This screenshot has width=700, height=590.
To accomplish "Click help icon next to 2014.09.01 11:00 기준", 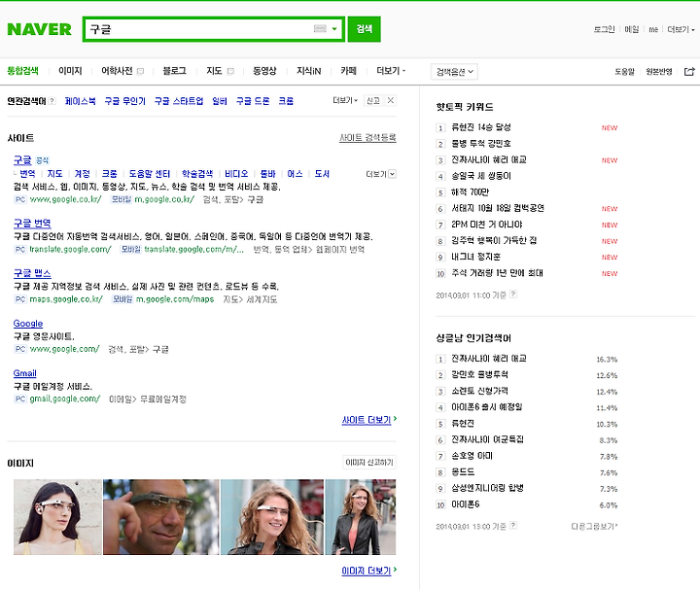I will coord(513,295).
